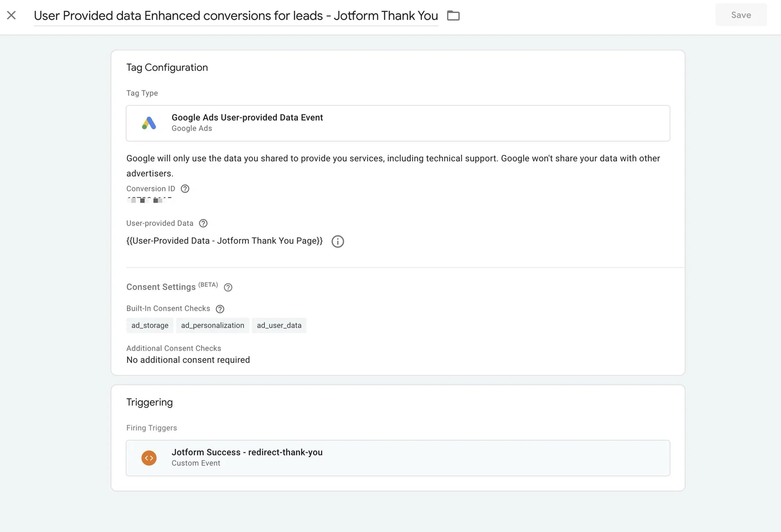The width and height of the screenshot is (781, 532).
Task: Open help icon beside User-provided Data
Action: coord(203,223)
